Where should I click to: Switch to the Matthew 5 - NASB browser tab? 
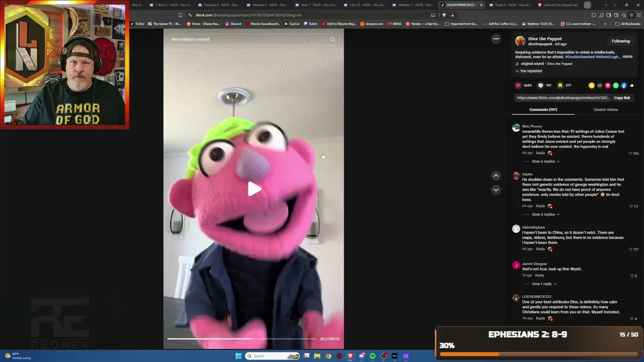(x=267, y=5)
